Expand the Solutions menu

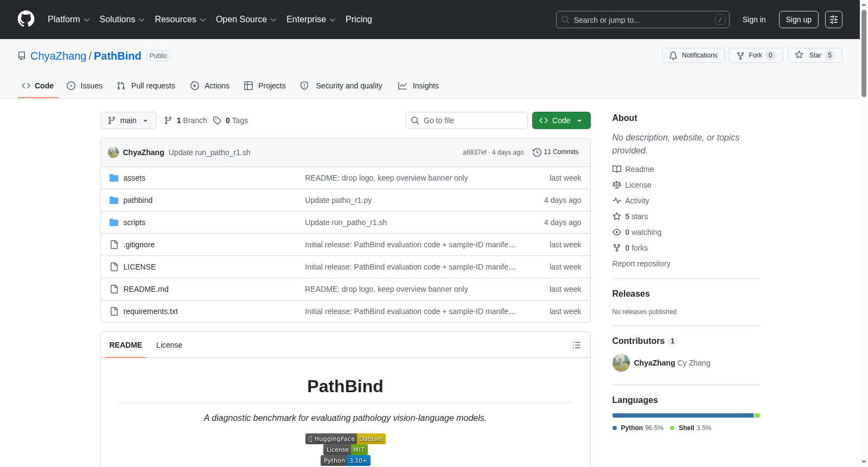tap(122, 20)
